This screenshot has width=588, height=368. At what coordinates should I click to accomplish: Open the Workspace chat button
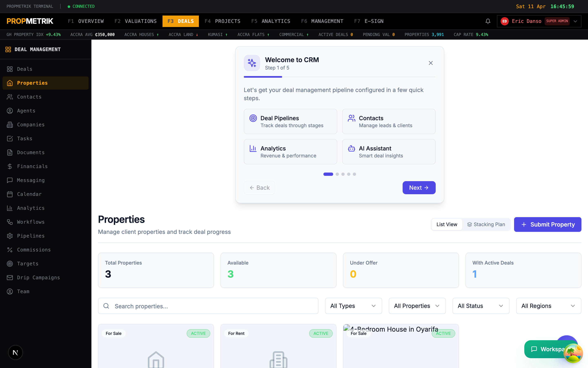coord(547,349)
